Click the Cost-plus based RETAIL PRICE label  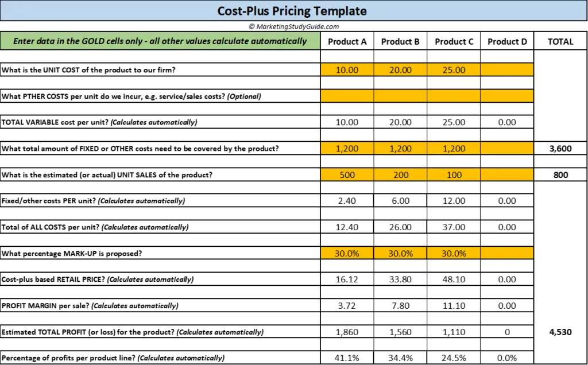tap(98, 279)
